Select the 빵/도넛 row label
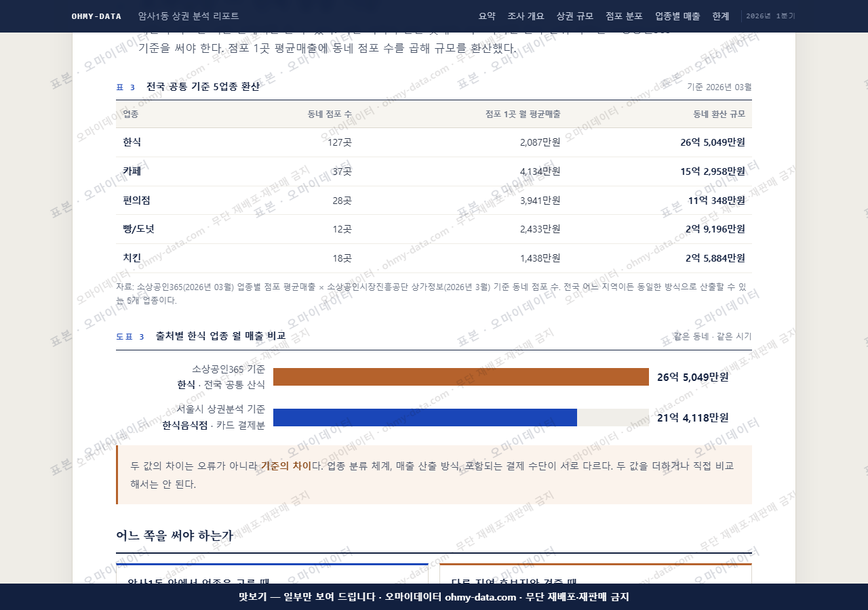The width and height of the screenshot is (868, 610). pos(138,229)
